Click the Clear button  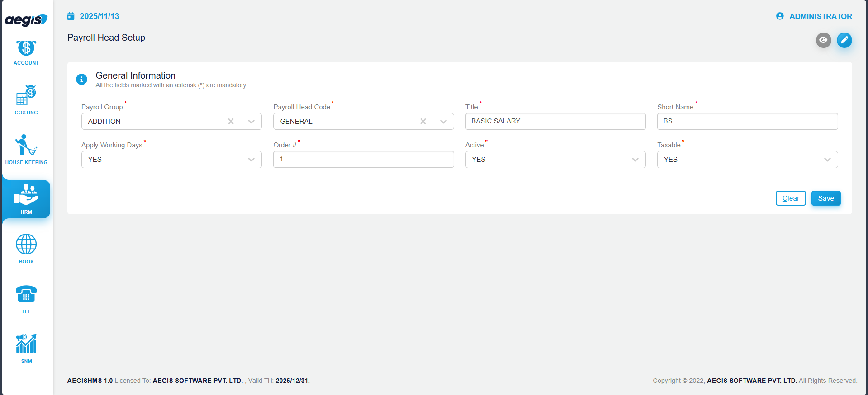click(x=790, y=198)
